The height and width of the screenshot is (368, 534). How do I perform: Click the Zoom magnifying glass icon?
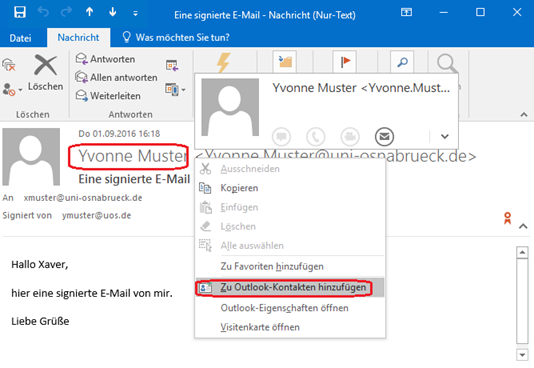click(446, 63)
